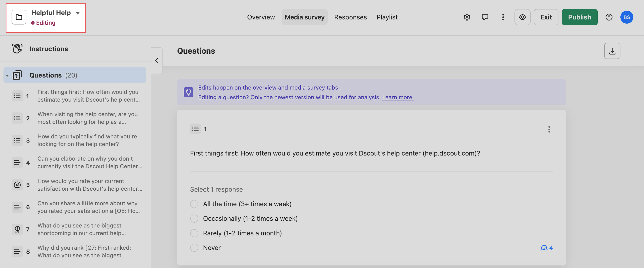Image resolution: width=644 pixels, height=268 pixels.
Task: Click the list icon for sidebar question 3
Action: 17,140
